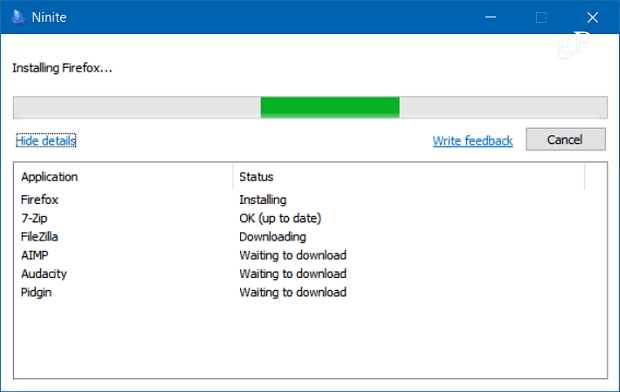Click the Installing Firefox... heading text
620x392 pixels.
[62, 68]
